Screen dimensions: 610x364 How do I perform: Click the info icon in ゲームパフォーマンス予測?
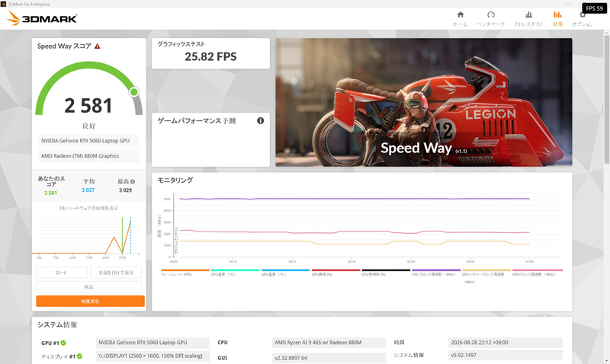click(x=260, y=121)
